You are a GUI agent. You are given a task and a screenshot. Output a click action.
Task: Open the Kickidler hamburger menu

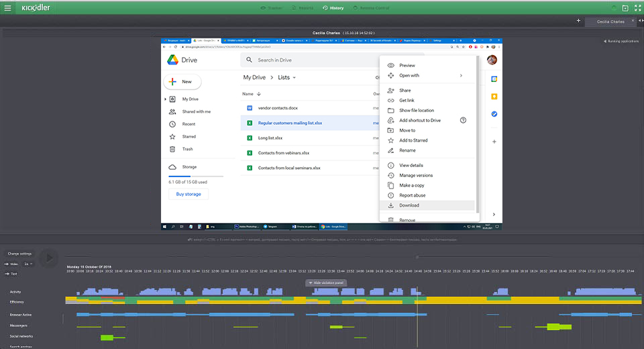point(7,8)
